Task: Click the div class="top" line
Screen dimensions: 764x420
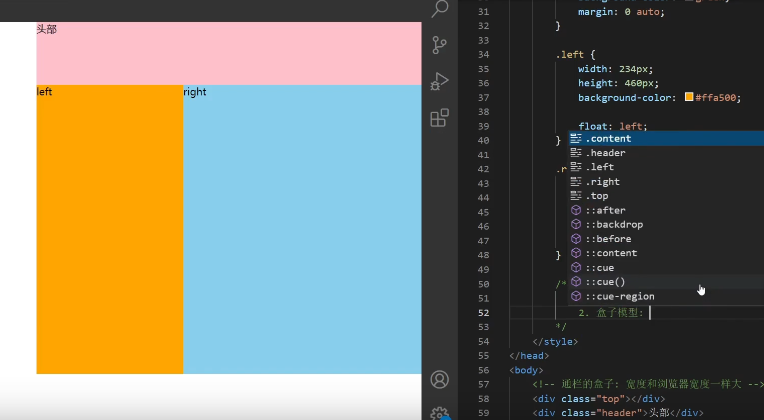Action: pos(599,399)
